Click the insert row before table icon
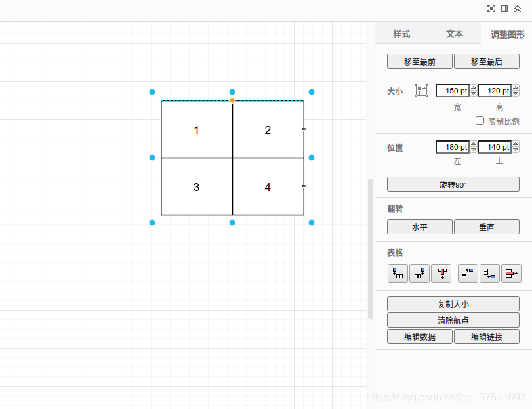The width and height of the screenshot is (532, 409). (x=468, y=274)
